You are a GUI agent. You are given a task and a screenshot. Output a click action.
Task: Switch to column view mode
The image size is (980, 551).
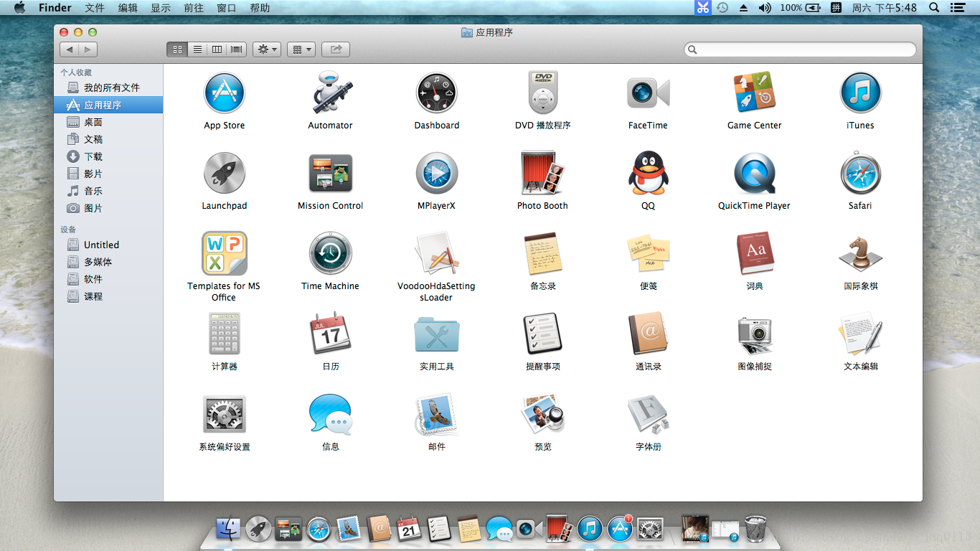[x=217, y=50]
